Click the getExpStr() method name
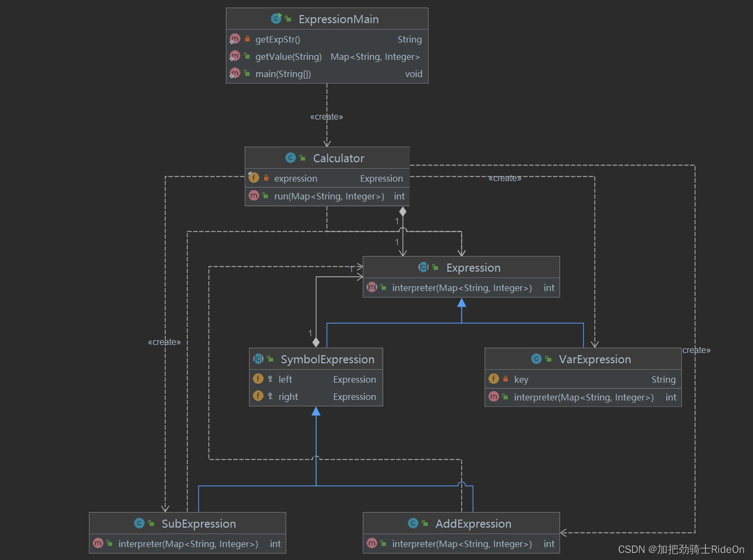The height and width of the screenshot is (560, 753). pyautogui.click(x=278, y=39)
